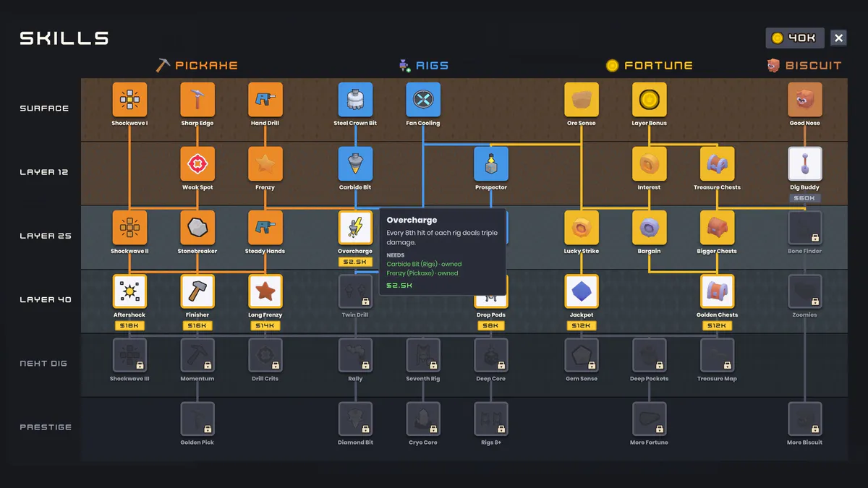Click the Pickaxe column header

click(197, 66)
